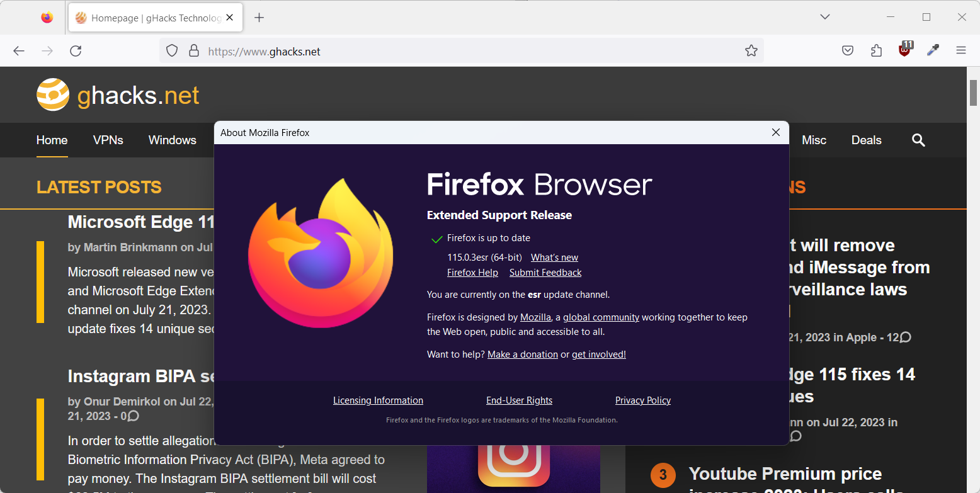Open tracking protection shield icon
The width and height of the screenshot is (980, 493).
click(x=173, y=51)
